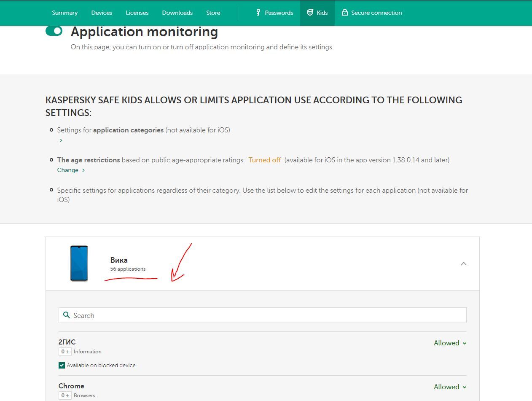Click into the application Search field
This screenshot has height=401, width=532.
point(266,315)
